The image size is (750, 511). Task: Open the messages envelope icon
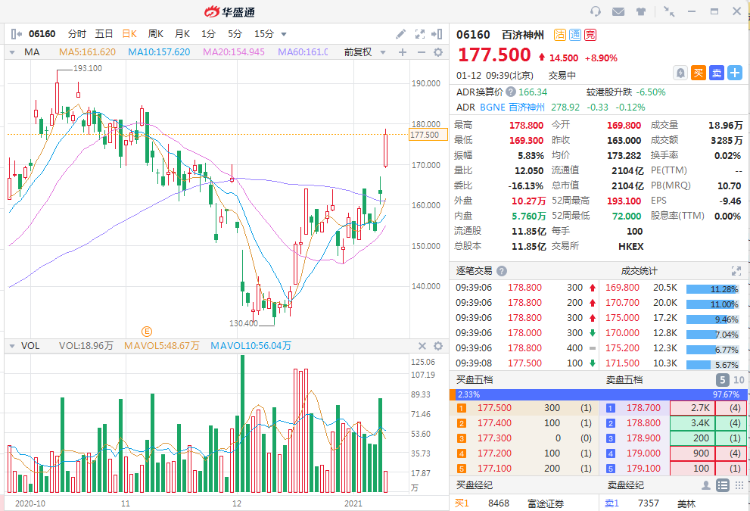coord(618,11)
